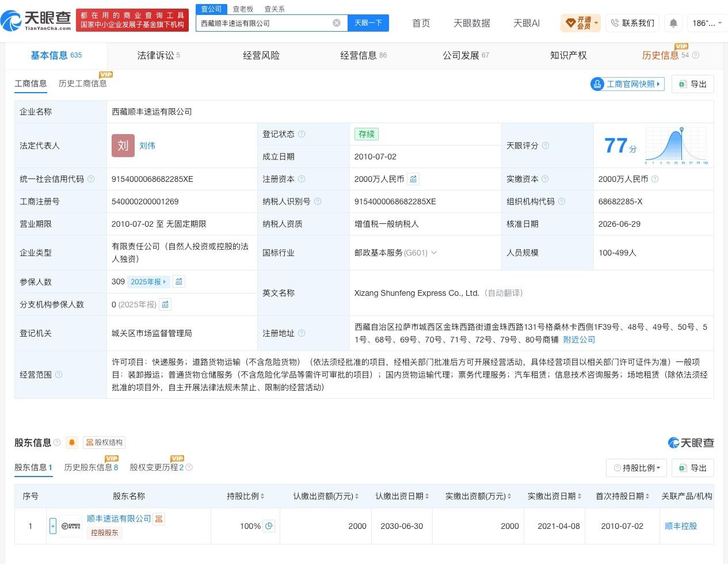Switch to the 经营风险 tab
Screen dimensions: 728x564
[261, 55]
